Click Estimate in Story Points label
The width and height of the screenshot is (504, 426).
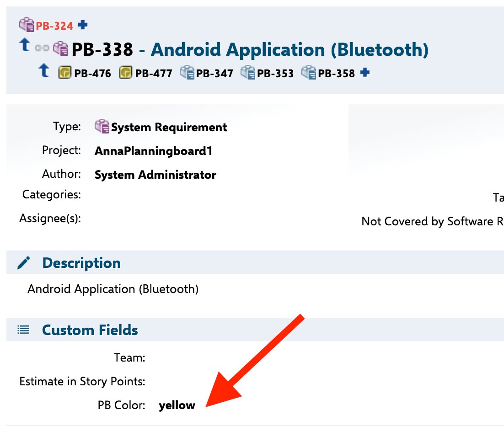pyautogui.click(x=82, y=381)
